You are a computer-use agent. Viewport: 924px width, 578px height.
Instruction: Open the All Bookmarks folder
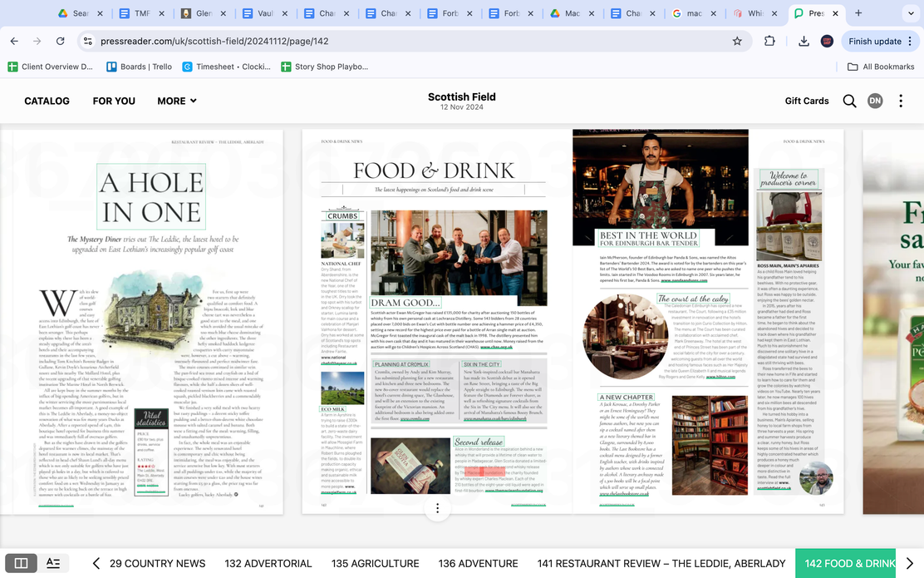(881, 67)
